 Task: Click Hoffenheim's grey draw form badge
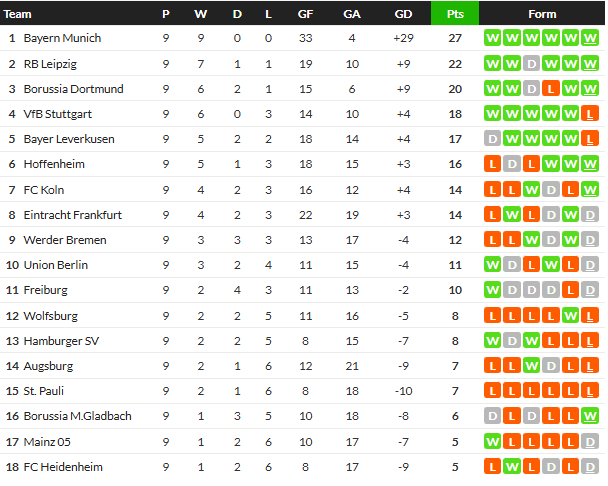[x=511, y=164]
